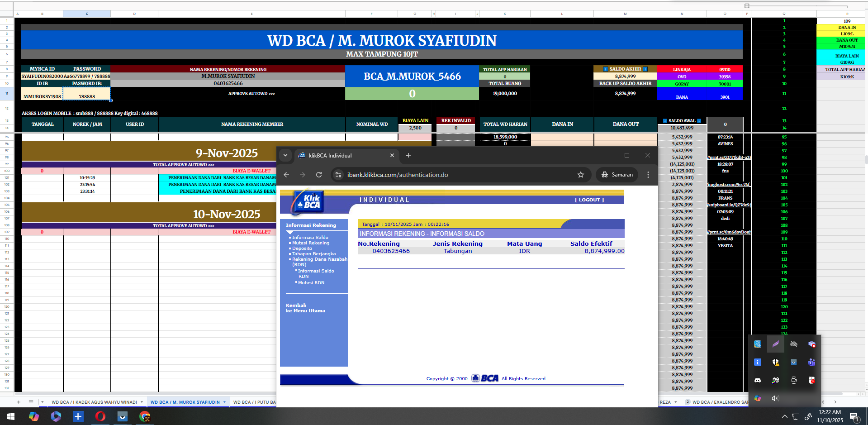
Task: Select the OVO purple cell
Action: pyautogui.click(x=682, y=76)
